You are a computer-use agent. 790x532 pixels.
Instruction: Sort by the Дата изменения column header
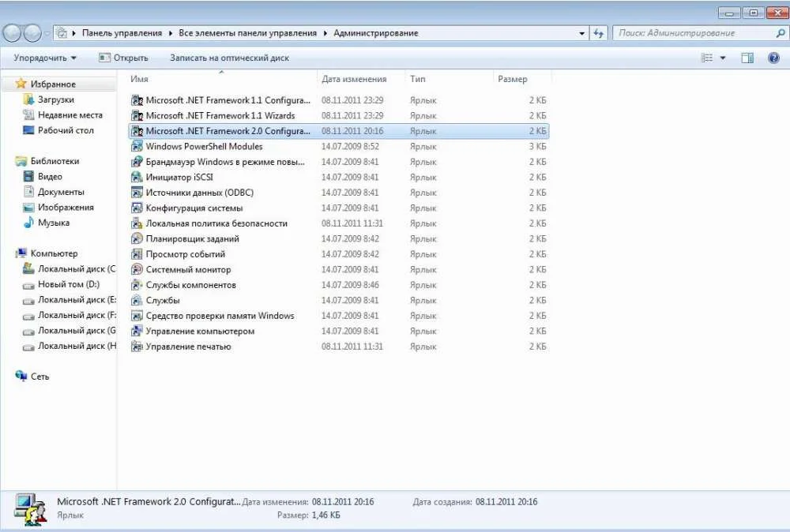(x=361, y=79)
